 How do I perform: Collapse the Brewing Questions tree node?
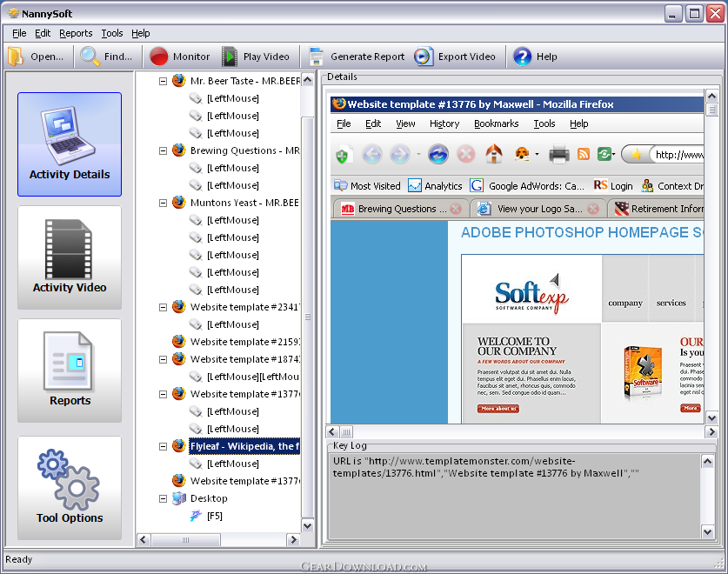tap(163, 151)
